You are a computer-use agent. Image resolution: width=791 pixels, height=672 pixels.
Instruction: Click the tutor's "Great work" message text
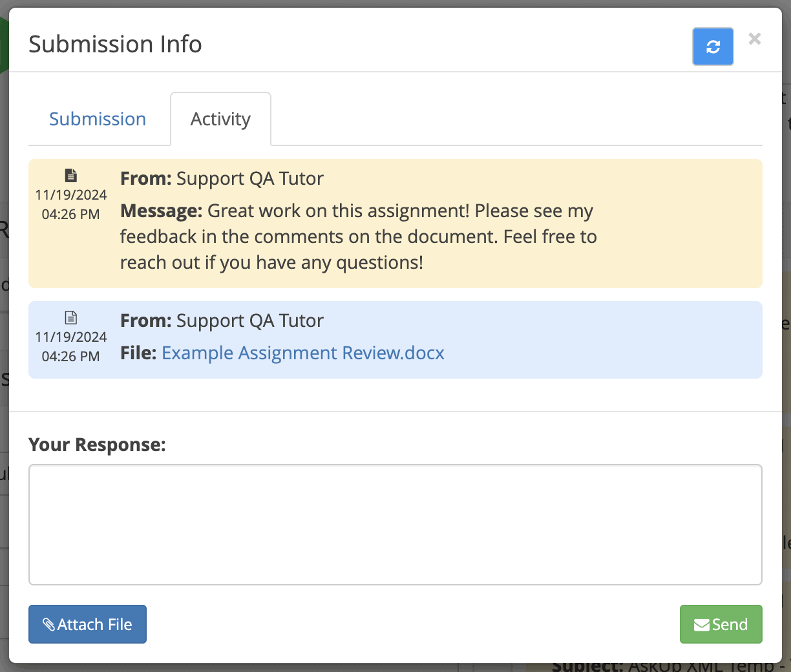pos(358,236)
